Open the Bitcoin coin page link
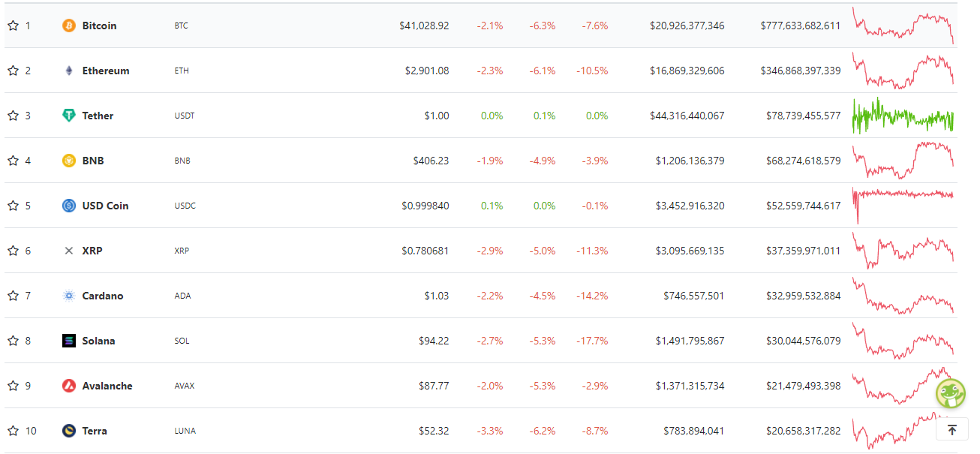 [99, 26]
